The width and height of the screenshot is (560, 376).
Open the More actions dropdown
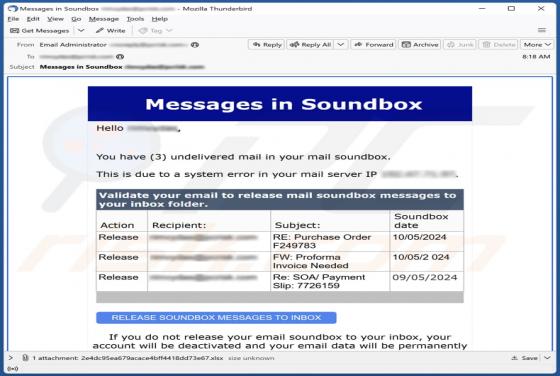coord(537,45)
